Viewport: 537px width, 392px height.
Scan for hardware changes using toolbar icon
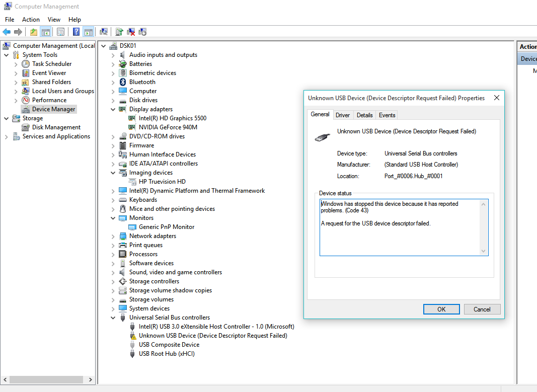[104, 32]
